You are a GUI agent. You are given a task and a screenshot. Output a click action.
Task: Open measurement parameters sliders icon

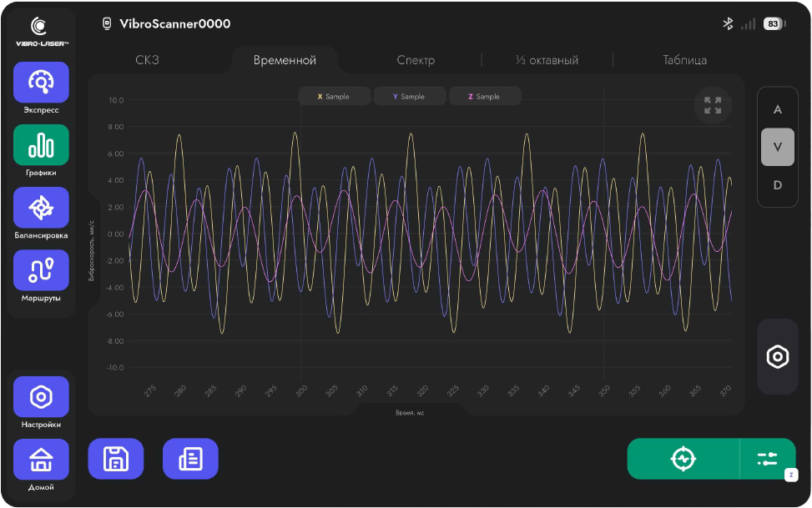click(768, 459)
